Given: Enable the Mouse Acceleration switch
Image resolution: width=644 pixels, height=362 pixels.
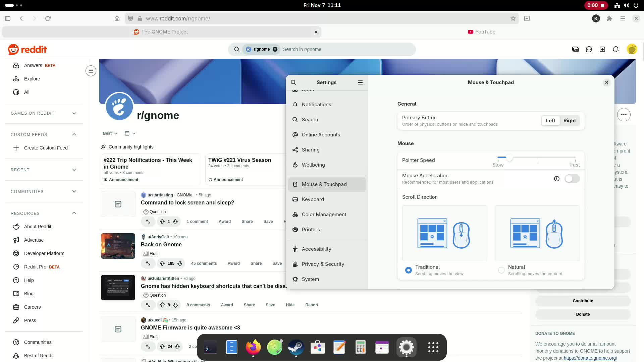Looking at the screenshot, I should point(572,179).
